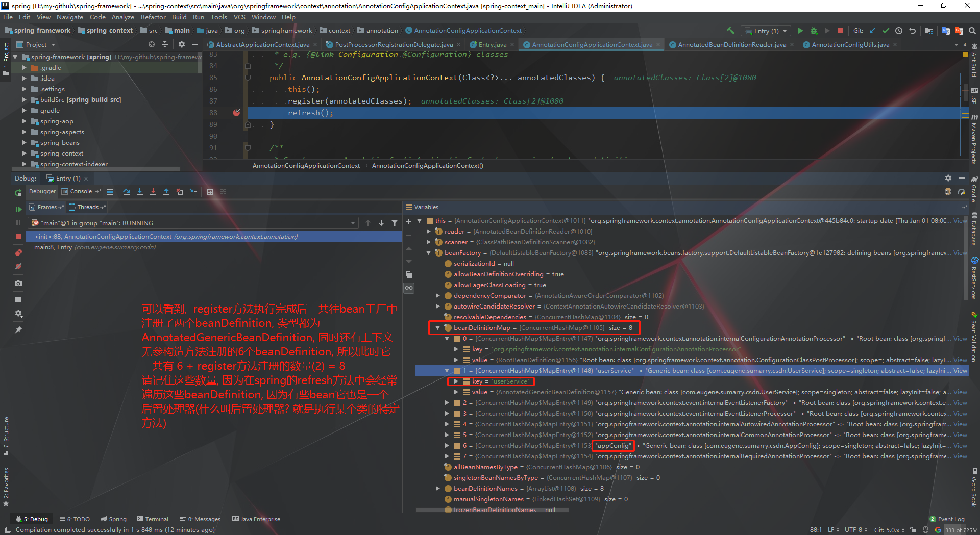Click the Force Step Into red arrow icon

[x=153, y=192]
